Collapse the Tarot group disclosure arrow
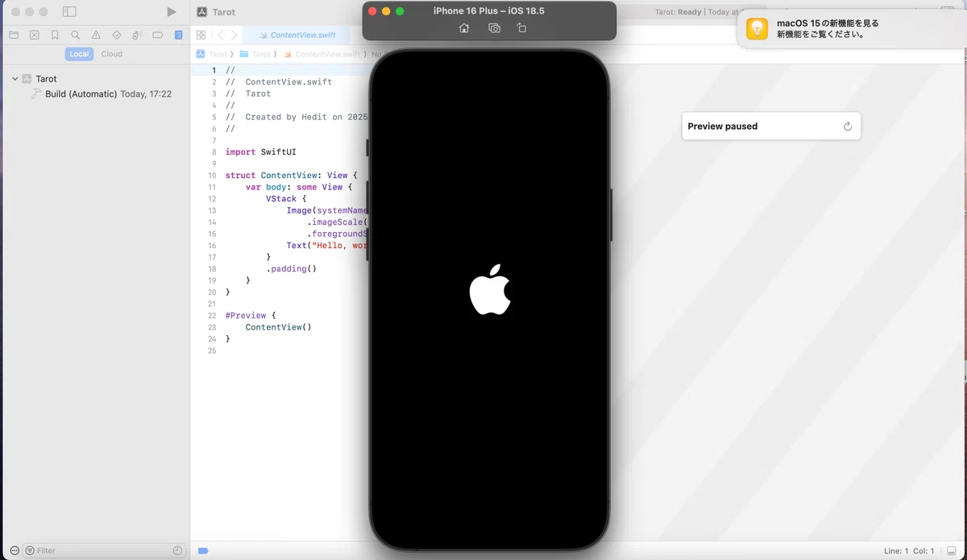 click(x=15, y=79)
